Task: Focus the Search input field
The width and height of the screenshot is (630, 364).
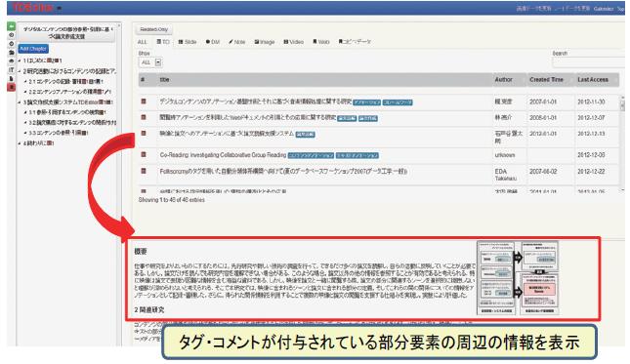Action: click(588, 62)
